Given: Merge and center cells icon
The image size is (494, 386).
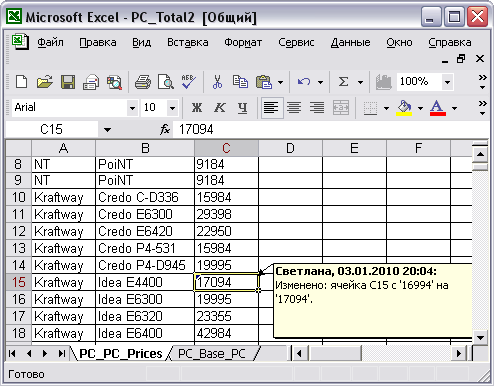Looking at the screenshot, I should pos(341,108).
